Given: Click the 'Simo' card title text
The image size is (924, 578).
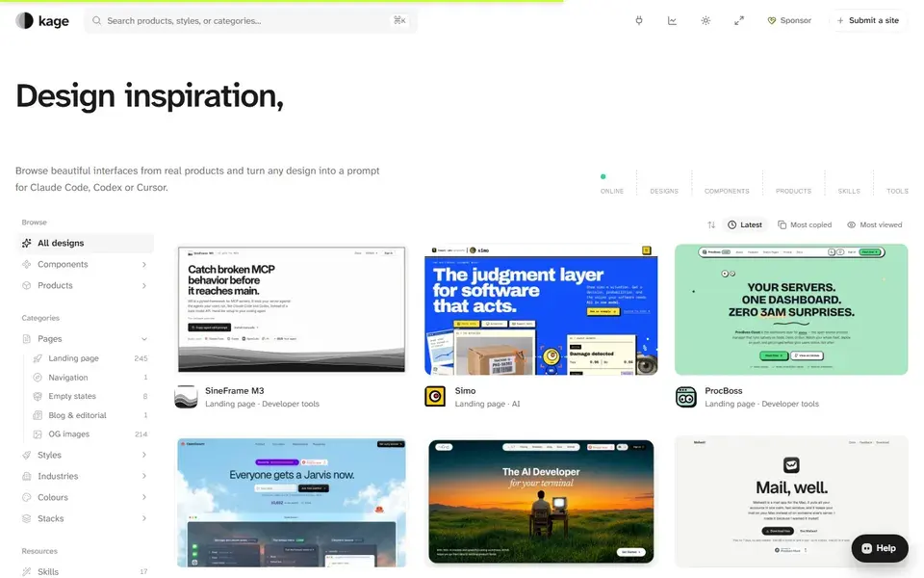Looking at the screenshot, I should [465, 391].
